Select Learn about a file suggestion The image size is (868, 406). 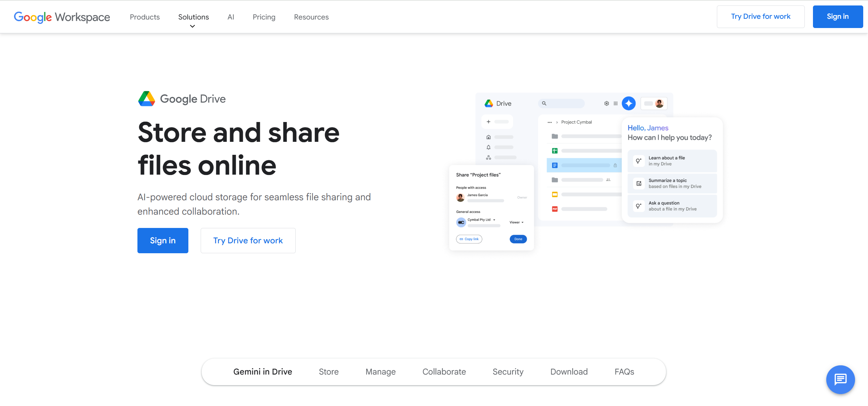[x=672, y=161]
